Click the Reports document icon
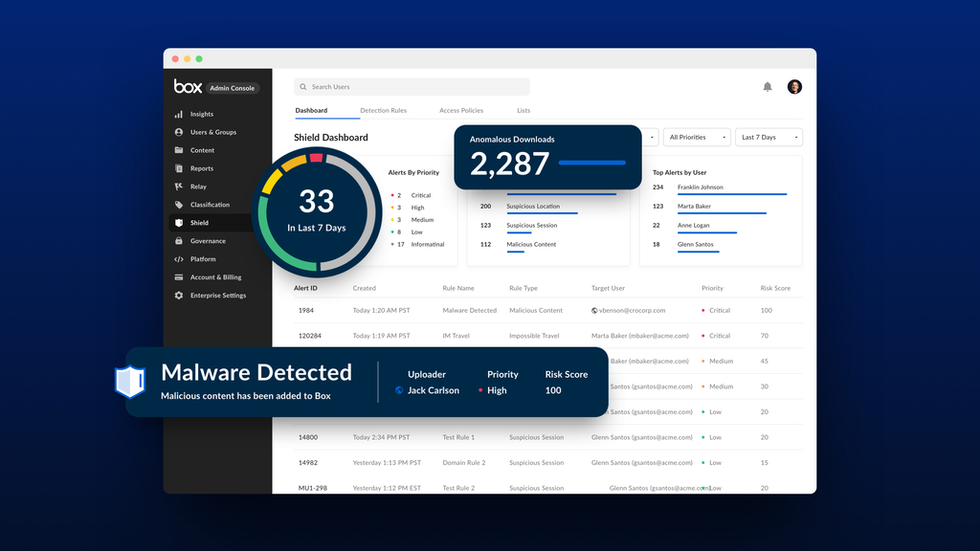This screenshot has height=551, width=980. point(179,168)
